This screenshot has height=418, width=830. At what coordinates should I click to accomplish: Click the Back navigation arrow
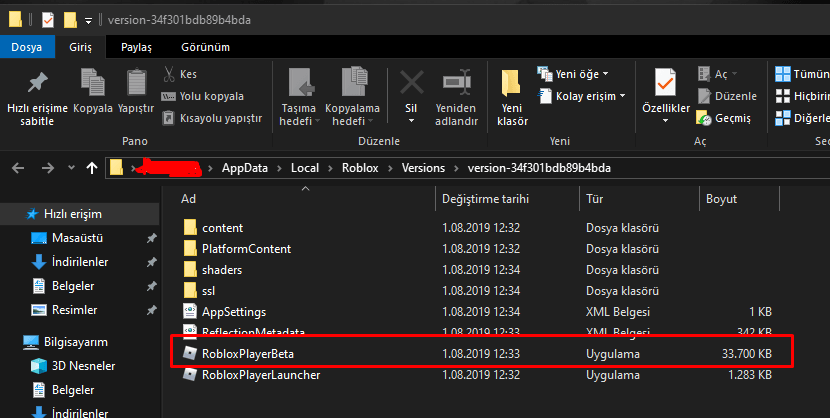point(18,168)
